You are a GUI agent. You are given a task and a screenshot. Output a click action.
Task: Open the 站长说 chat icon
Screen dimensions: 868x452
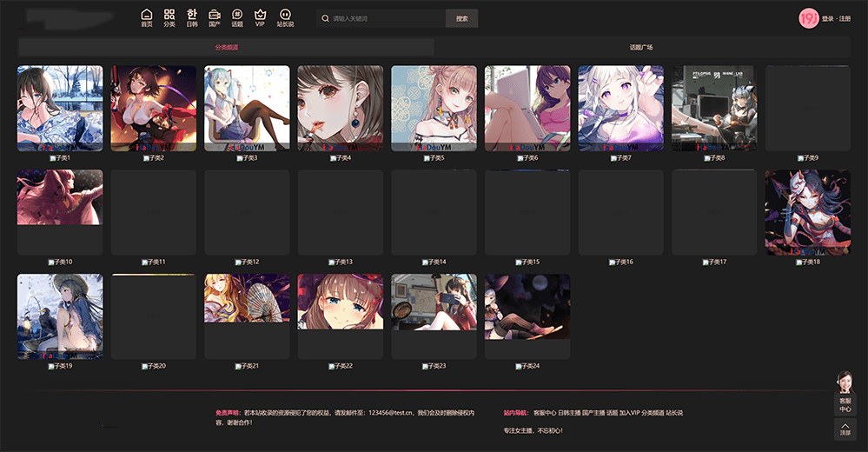tap(285, 17)
